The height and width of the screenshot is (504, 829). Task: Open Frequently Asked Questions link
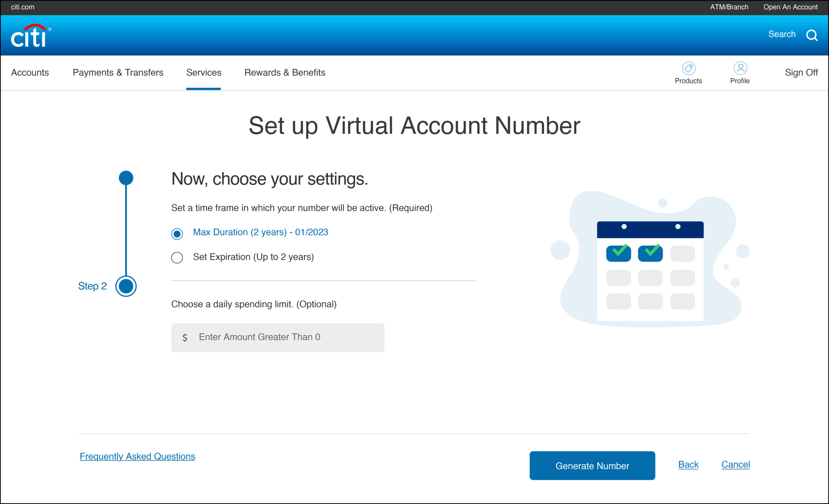(x=137, y=456)
